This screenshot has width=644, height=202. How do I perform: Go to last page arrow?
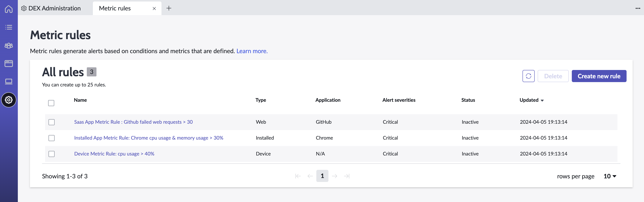(x=347, y=176)
